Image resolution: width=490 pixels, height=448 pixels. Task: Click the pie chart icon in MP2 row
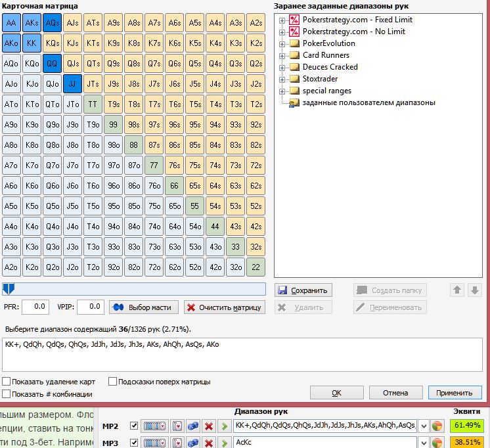(x=437, y=426)
